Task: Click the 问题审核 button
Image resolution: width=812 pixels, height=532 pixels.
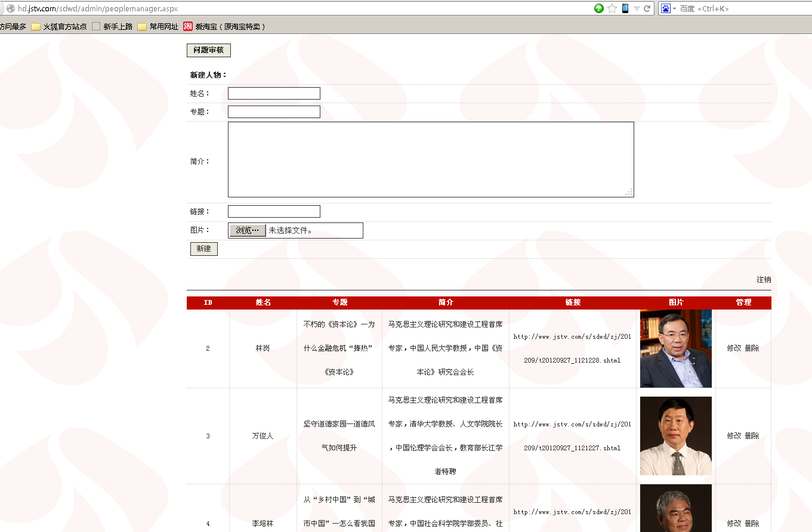Action: point(209,50)
